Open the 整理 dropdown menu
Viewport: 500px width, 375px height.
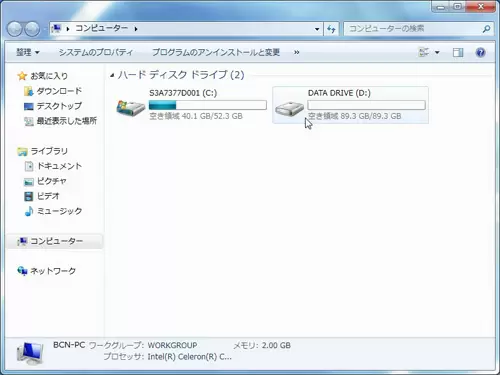(x=28, y=52)
